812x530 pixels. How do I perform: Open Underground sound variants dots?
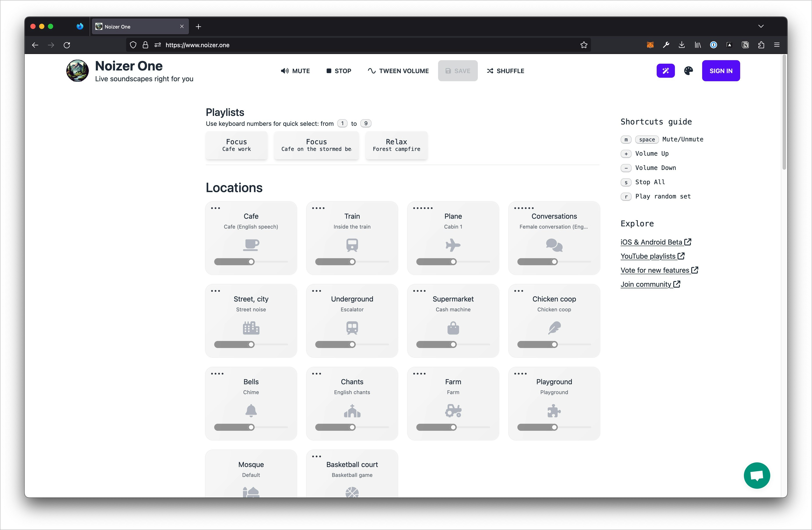(316, 291)
